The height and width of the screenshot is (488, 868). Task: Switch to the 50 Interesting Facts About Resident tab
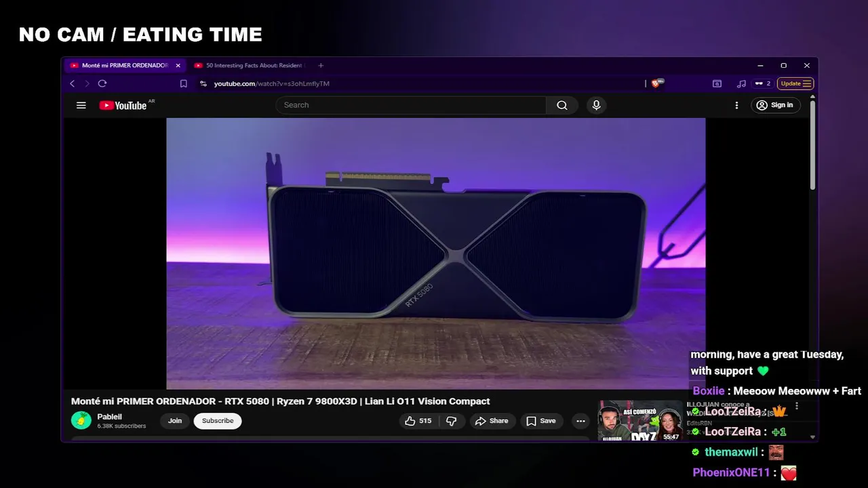click(250, 66)
